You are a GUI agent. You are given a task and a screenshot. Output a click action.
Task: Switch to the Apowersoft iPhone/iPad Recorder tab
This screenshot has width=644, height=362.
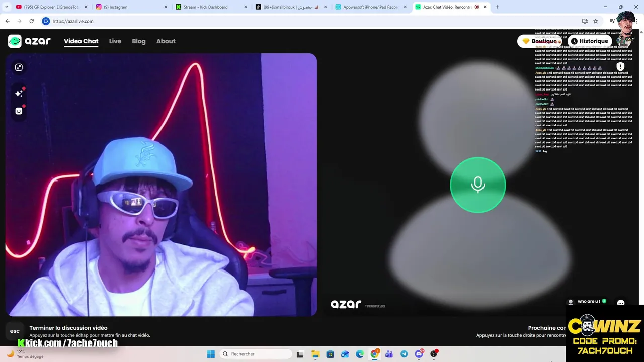point(371,7)
